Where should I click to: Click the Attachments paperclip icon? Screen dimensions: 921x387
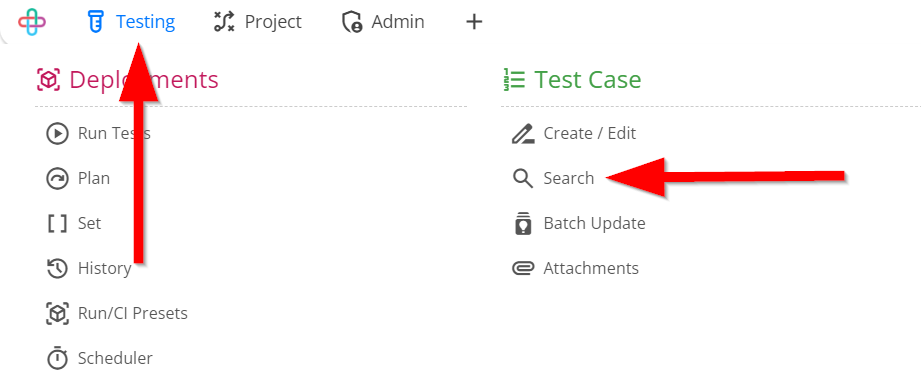(x=523, y=268)
